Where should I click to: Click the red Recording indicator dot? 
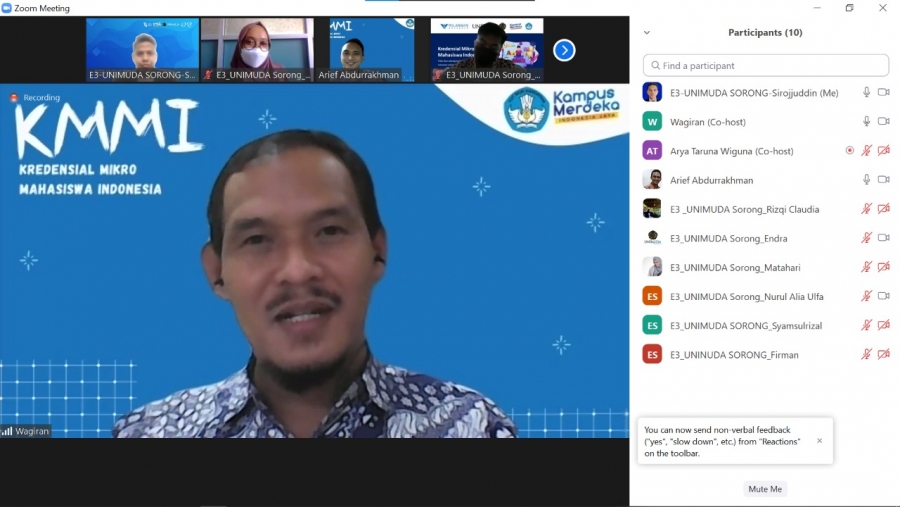tap(14, 98)
